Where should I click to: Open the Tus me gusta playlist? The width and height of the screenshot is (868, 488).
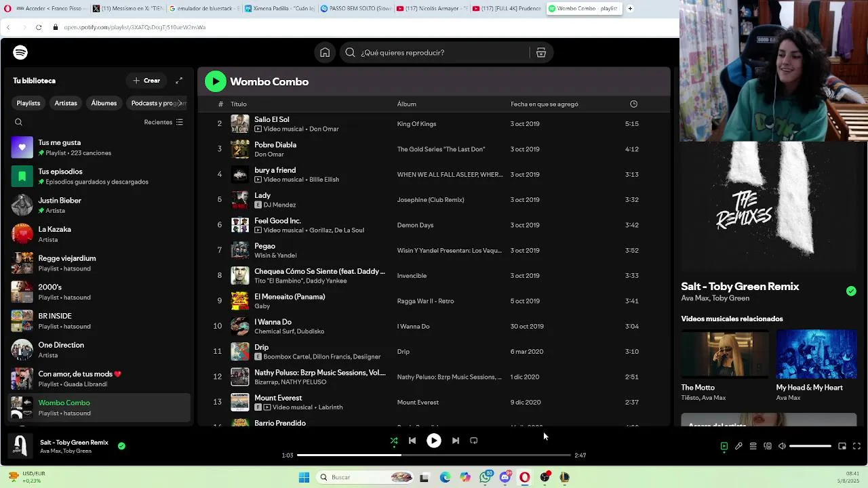tap(99, 148)
